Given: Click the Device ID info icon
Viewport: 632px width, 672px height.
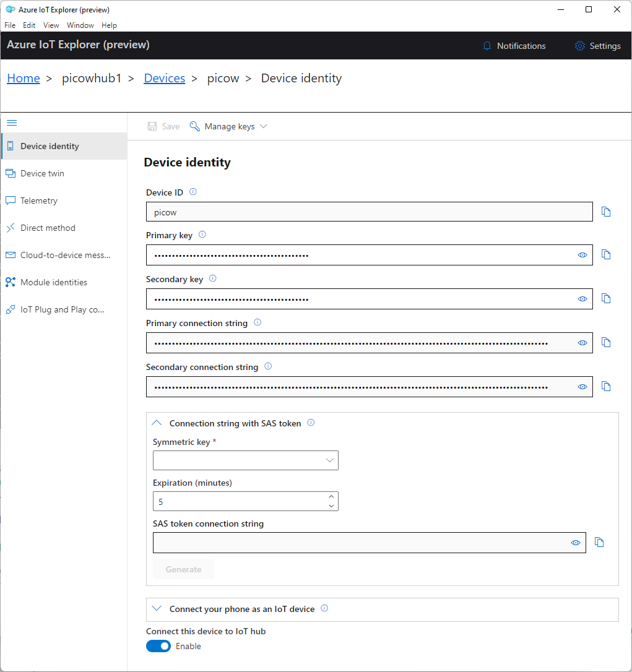Looking at the screenshot, I should (x=193, y=192).
